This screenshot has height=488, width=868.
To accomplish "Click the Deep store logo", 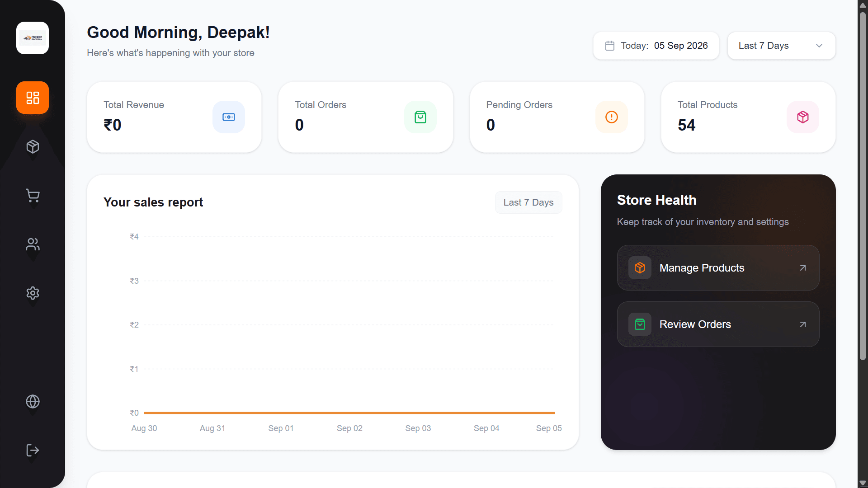I will [33, 38].
